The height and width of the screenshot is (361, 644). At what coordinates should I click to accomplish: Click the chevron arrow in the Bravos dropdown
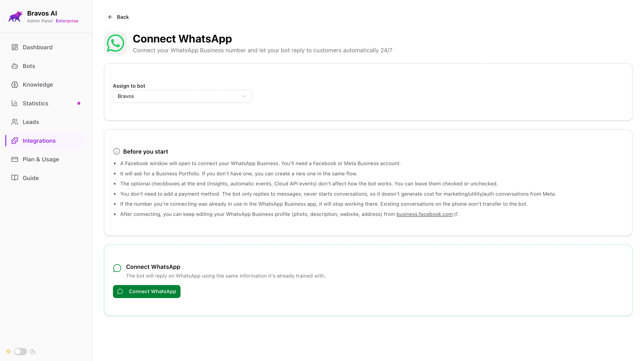[244, 96]
